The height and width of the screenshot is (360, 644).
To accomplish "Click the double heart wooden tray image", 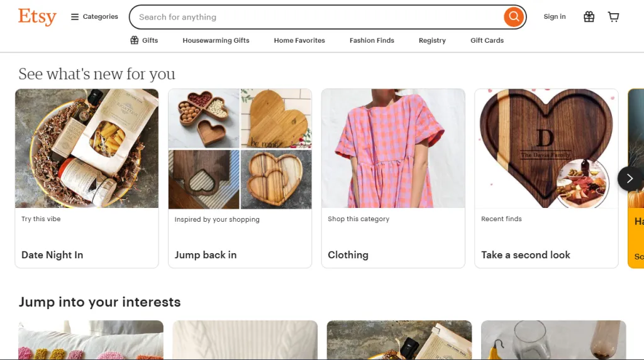I will point(276,180).
